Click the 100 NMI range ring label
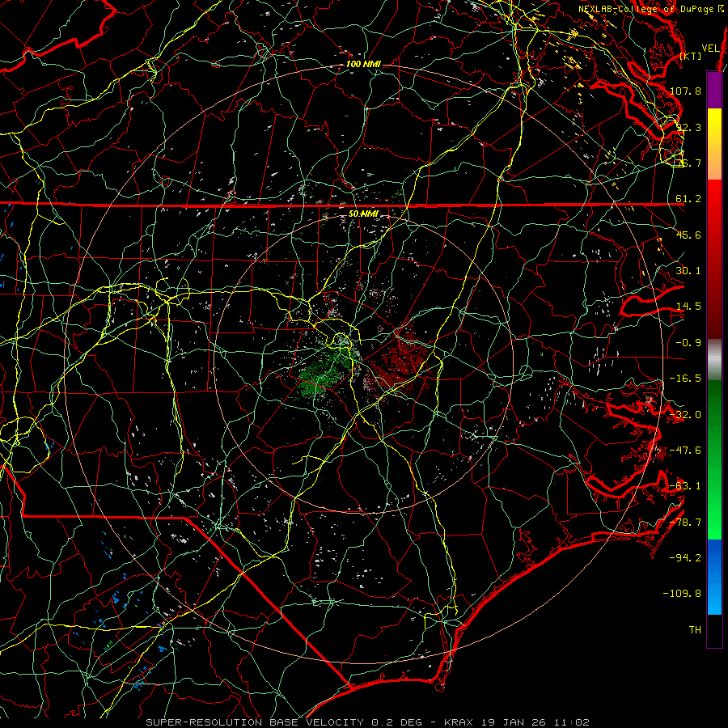This screenshot has height=728, width=728. [363, 64]
